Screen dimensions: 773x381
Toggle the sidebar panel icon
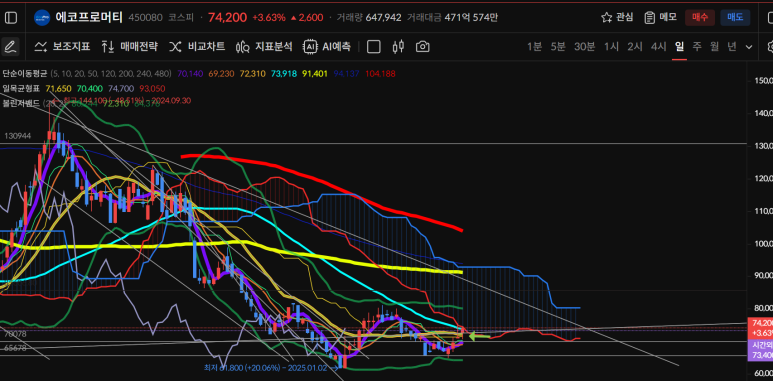click(x=10, y=18)
